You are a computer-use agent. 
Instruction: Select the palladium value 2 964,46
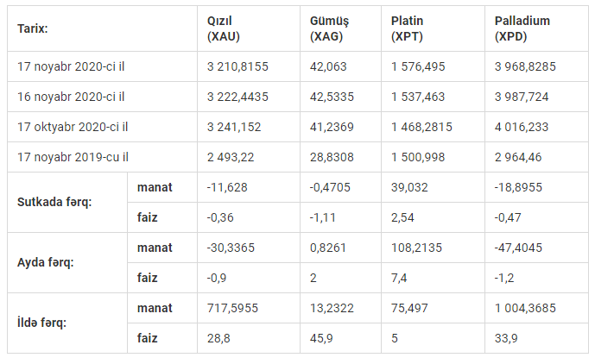tap(518, 157)
